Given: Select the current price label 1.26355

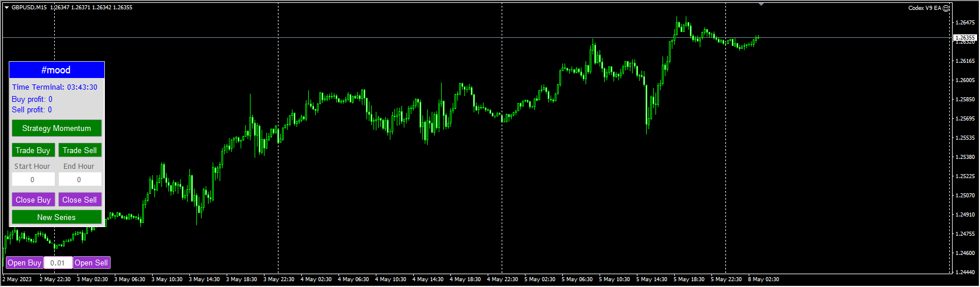Looking at the screenshot, I should click(965, 37).
